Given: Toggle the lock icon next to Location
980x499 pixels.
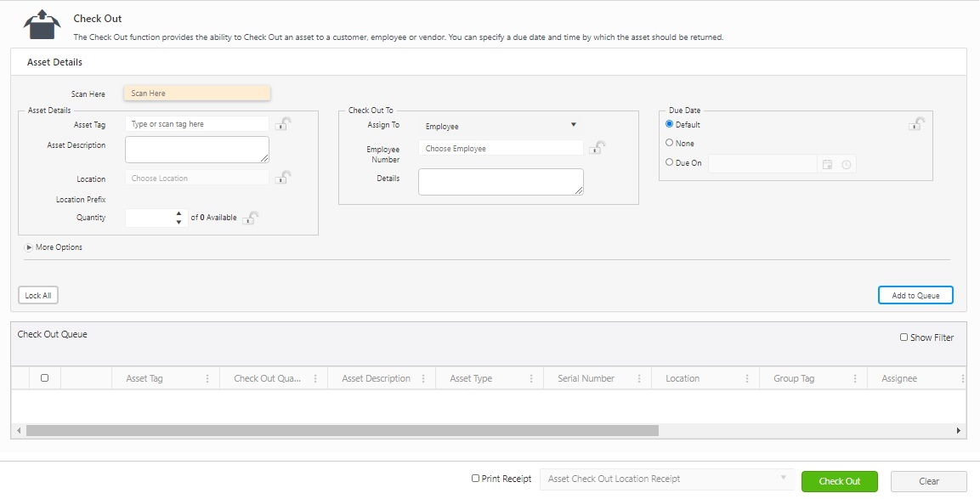Looking at the screenshot, I should pyautogui.click(x=283, y=177).
